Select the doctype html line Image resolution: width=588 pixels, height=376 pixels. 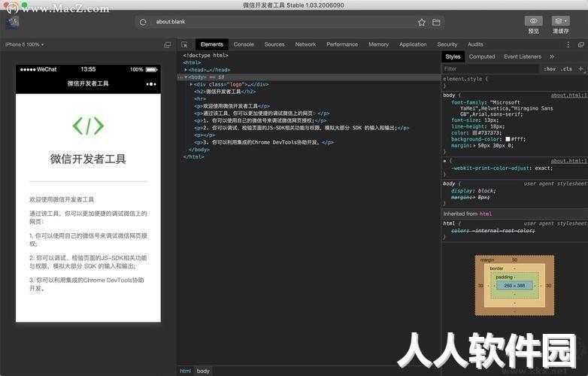(x=205, y=56)
